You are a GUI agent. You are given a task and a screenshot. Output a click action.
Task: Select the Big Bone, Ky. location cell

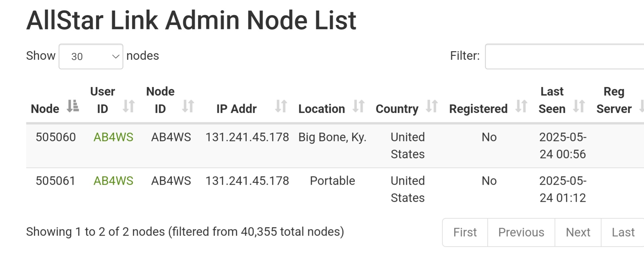(332, 137)
